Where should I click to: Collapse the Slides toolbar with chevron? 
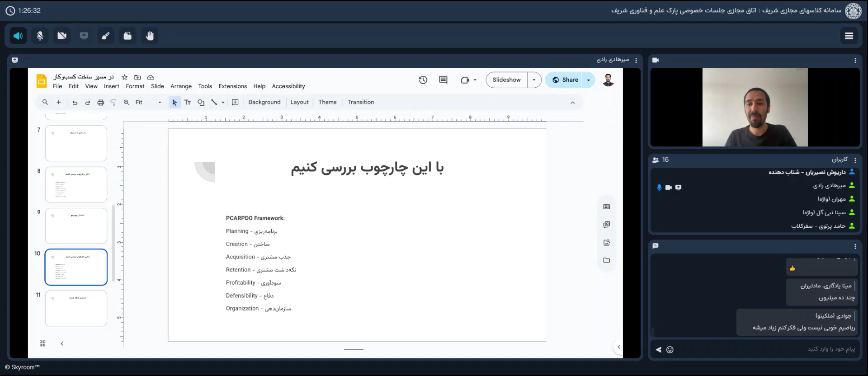click(573, 103)
